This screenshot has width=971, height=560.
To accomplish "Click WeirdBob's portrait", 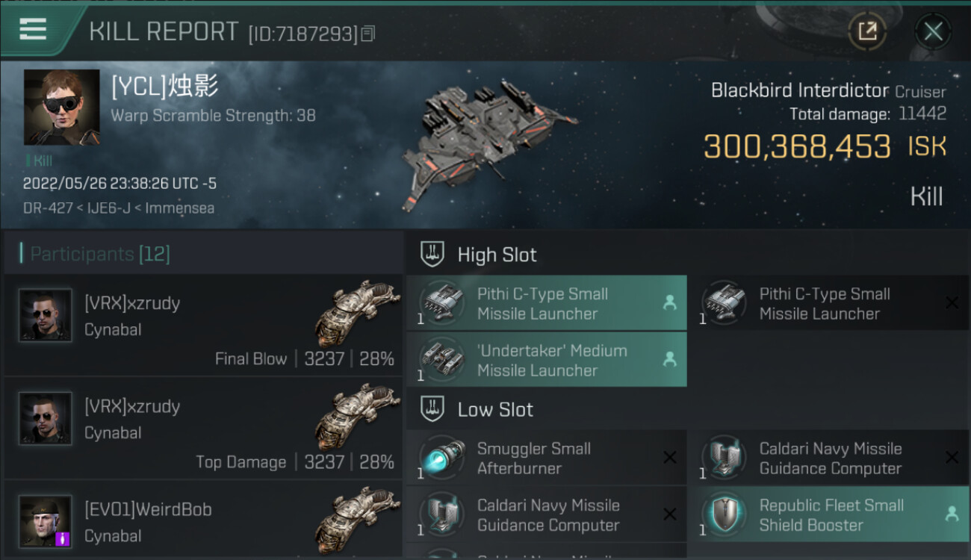I will (46, 520).
